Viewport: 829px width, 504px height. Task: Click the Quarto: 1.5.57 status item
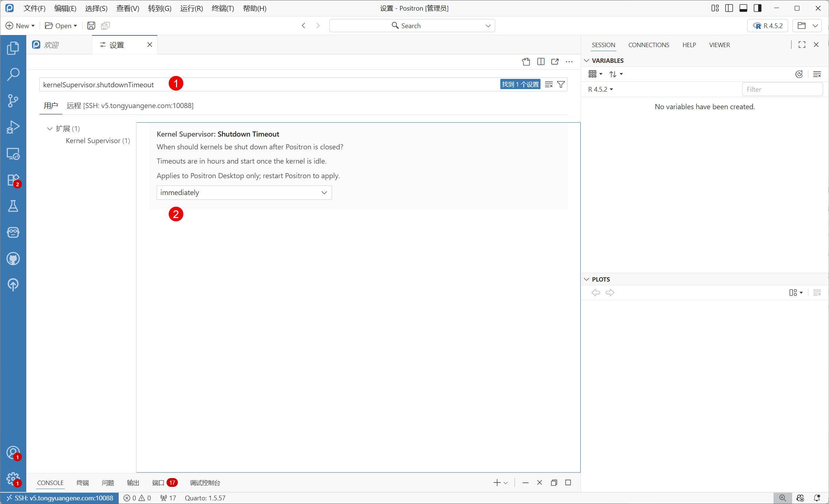[x=205, y=498]
